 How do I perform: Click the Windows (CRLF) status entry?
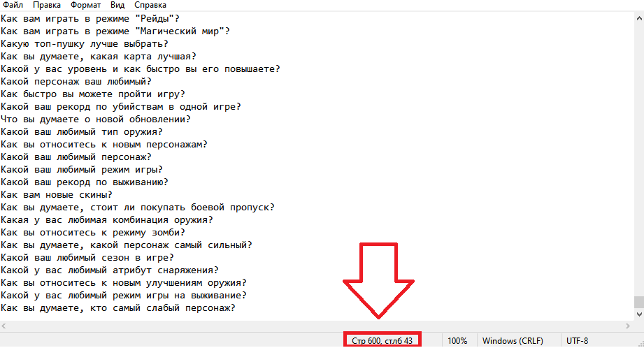[513, 340]
